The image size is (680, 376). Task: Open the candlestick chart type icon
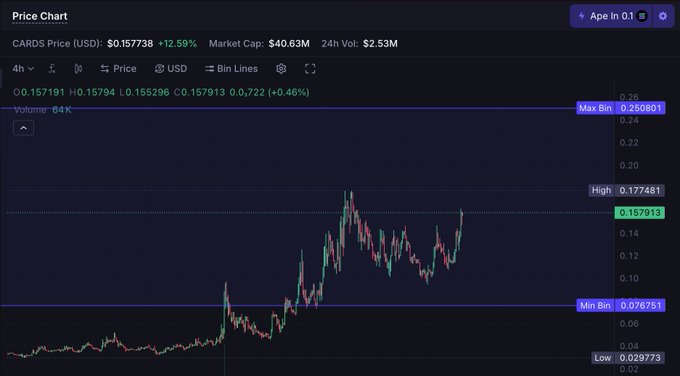click(78, 69)
